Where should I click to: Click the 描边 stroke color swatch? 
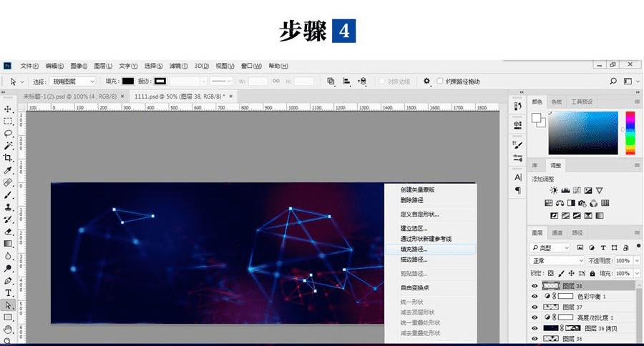click(160, 81)
